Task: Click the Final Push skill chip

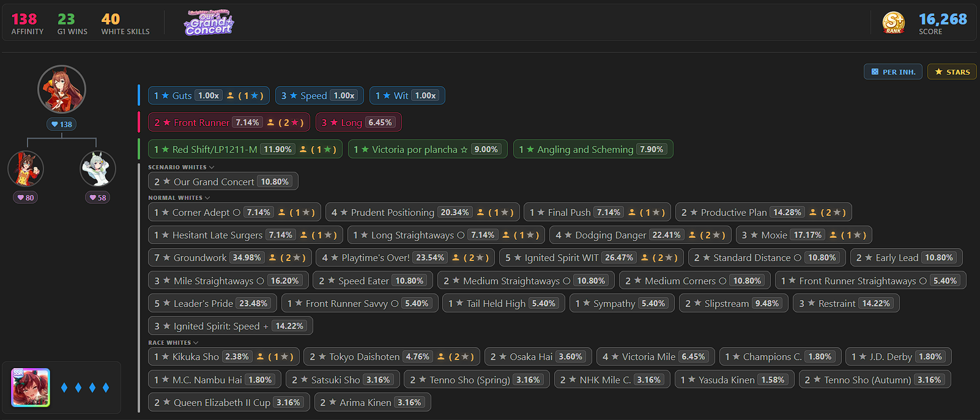Action: 597,212
